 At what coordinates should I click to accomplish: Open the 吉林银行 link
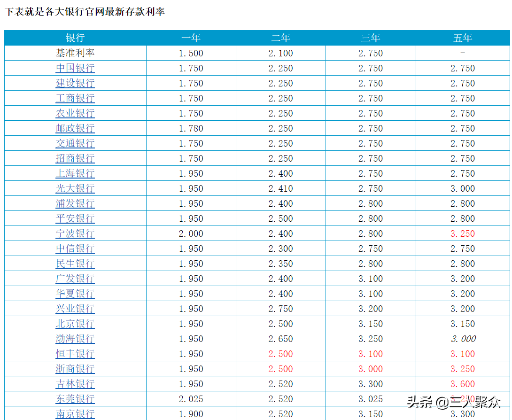[75, 383]
